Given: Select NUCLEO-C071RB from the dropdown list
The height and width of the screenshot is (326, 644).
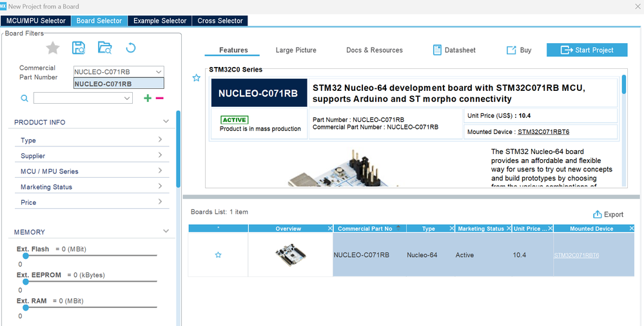Looking at the screenshot, I should tap(119, 84).
